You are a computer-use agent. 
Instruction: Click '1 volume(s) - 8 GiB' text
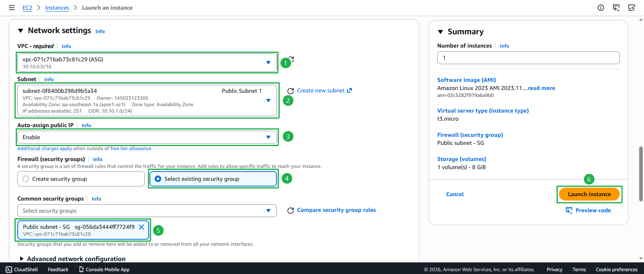coord(461,167)
